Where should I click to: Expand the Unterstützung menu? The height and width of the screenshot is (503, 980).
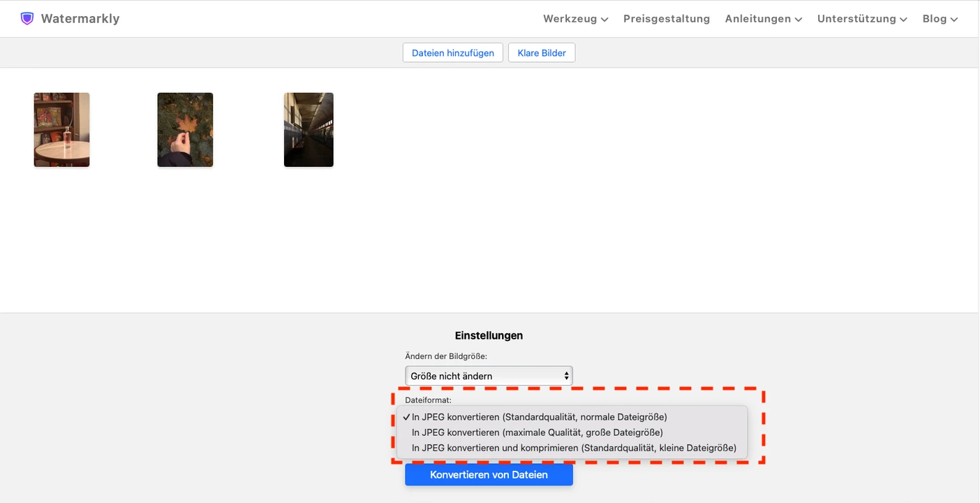[861, 19]
